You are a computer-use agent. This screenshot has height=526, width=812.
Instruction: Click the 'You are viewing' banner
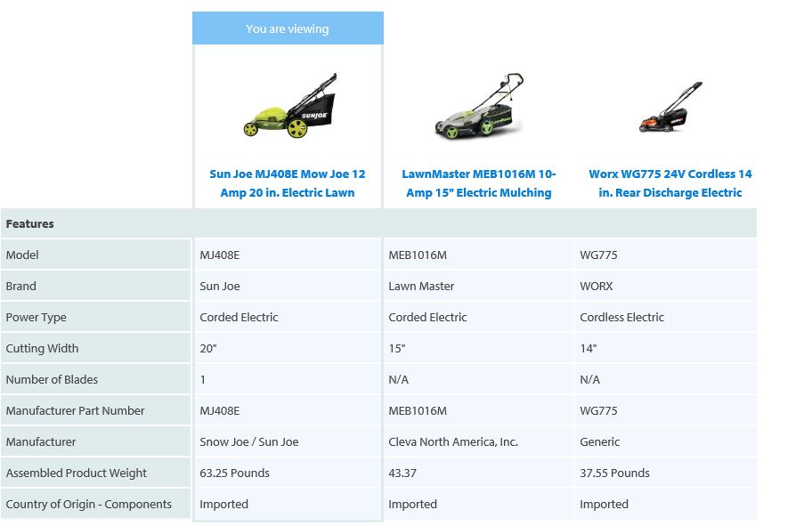[288, 28]
